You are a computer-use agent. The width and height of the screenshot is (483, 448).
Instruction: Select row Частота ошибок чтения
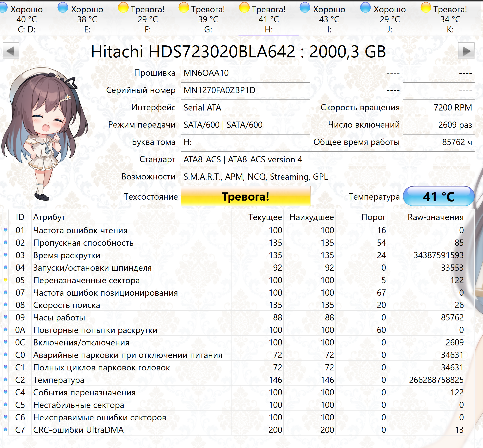coord(234,230)
